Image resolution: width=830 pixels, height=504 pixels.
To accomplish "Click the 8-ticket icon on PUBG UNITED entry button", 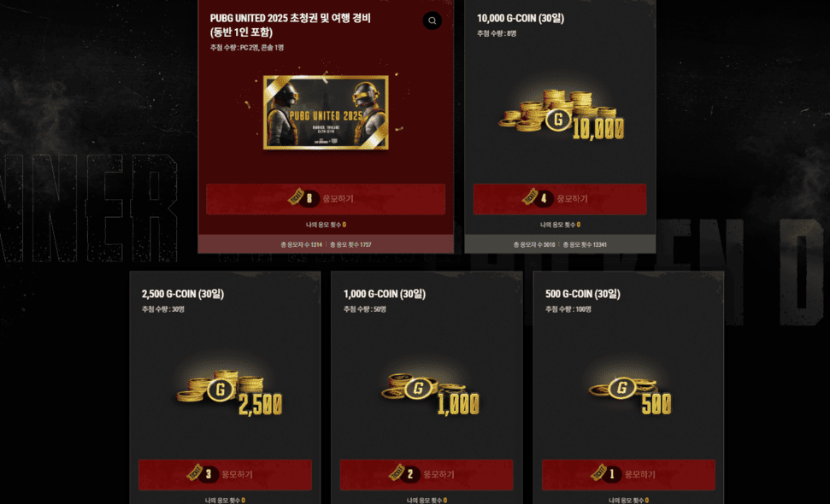I will click(x=303, y=198).
